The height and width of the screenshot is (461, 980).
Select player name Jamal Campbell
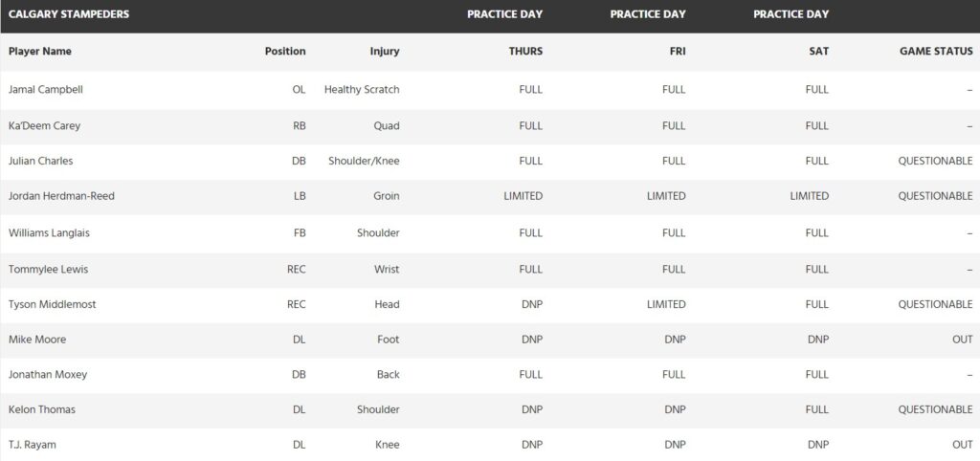tap(48, 90)
